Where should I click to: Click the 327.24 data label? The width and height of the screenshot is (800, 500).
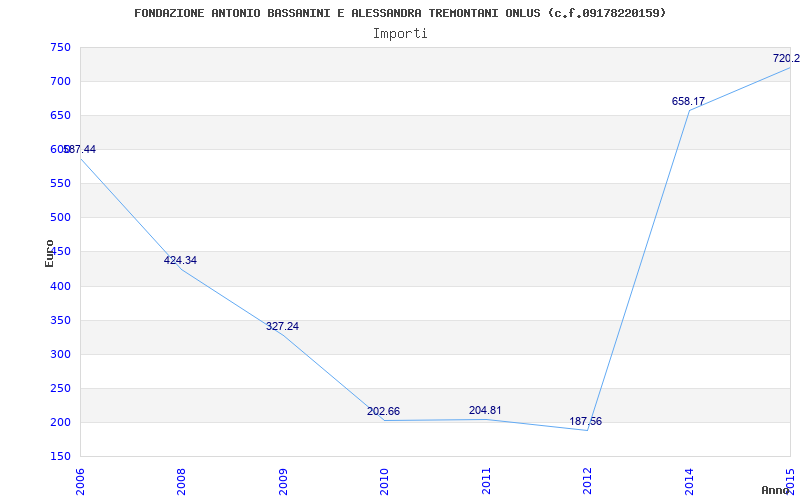(x=282, y=327)
